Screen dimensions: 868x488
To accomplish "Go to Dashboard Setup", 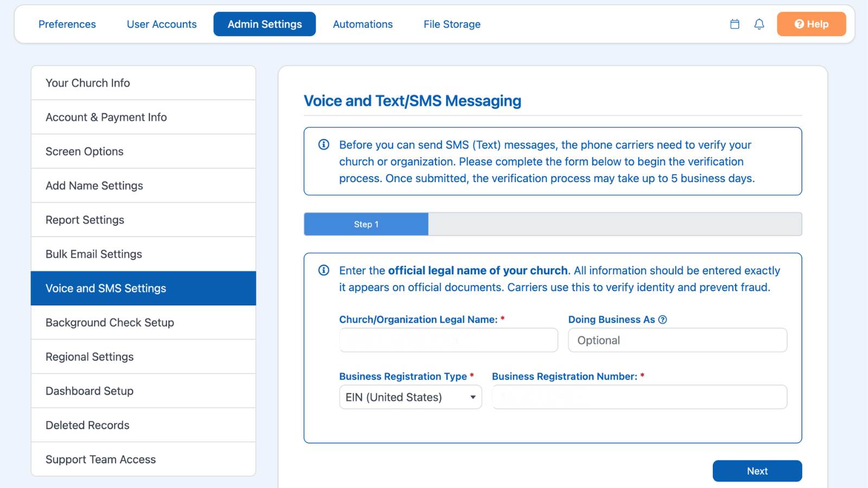I will pyautogui.click(x=143, y=390).
